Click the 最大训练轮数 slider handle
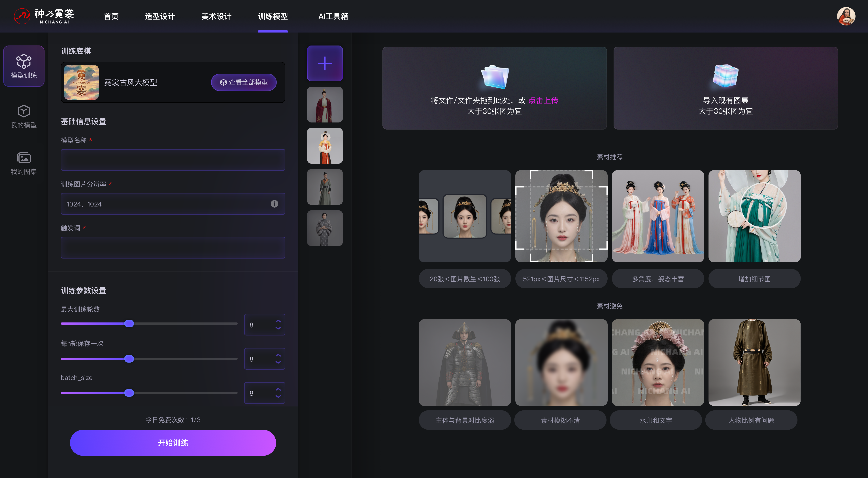This screenshot has width=868, height=478. tap(129, 324)
